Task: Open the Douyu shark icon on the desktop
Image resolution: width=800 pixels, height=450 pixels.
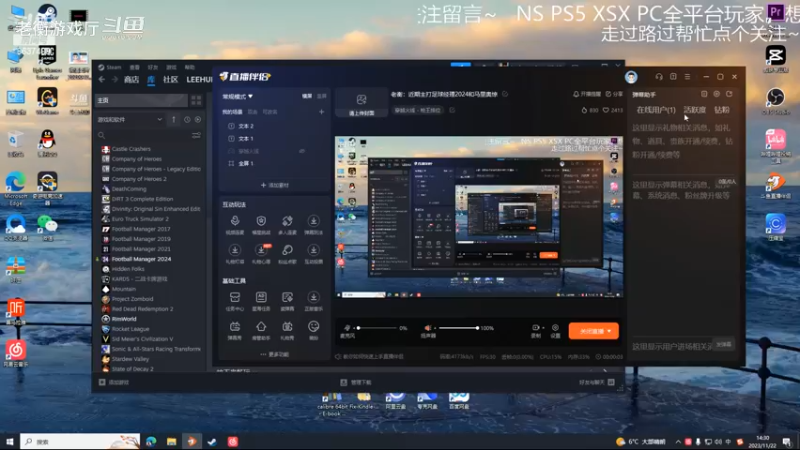Action: [x=775, y=183]
